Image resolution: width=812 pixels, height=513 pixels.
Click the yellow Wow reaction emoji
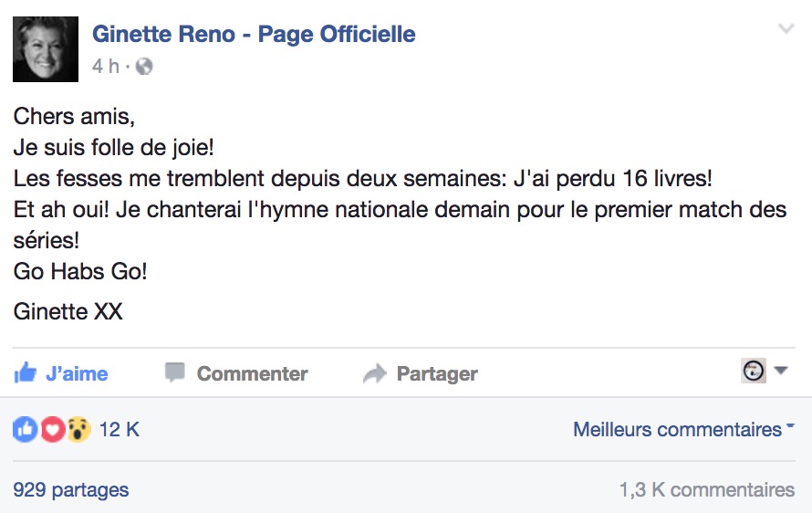point(78,429)
